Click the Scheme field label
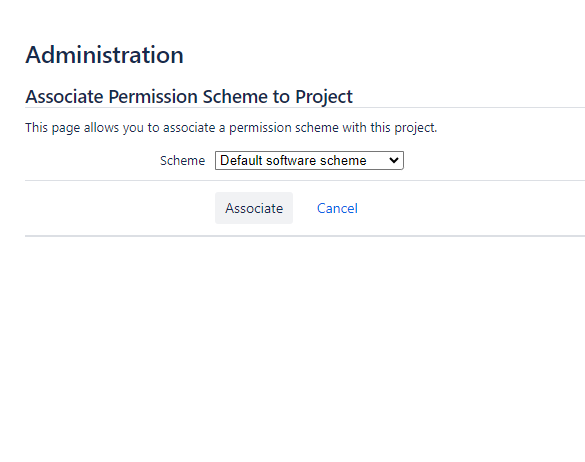 click(182, 160)
